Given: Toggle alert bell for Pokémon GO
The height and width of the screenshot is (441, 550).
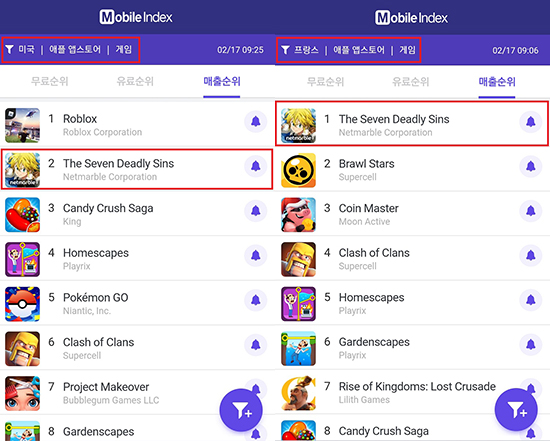Looking at the screenshot, I should point(256,300).
